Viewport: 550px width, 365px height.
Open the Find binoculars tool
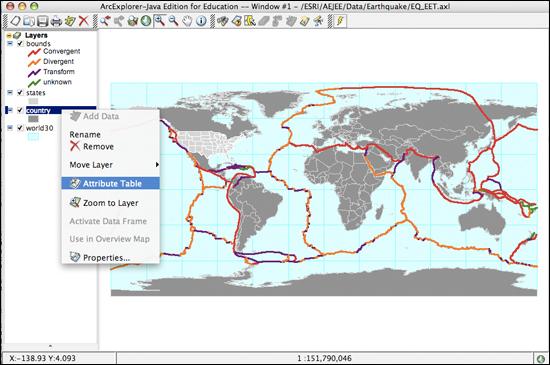pyautogui.click(x=222, y=21)
